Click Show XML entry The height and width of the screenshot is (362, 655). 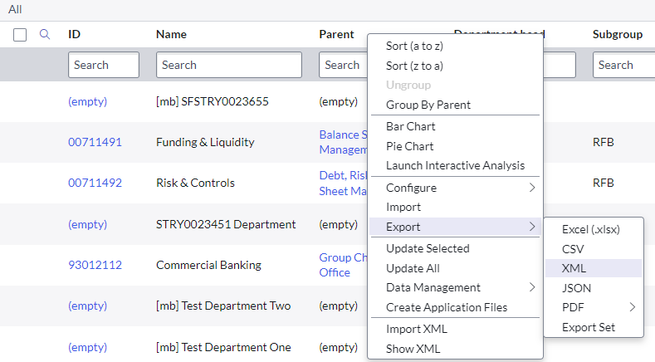click(x=413, y=349)
